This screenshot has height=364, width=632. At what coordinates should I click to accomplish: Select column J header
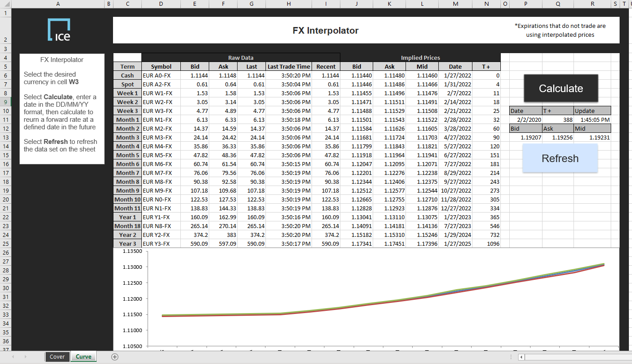click(x=356, y=4)
